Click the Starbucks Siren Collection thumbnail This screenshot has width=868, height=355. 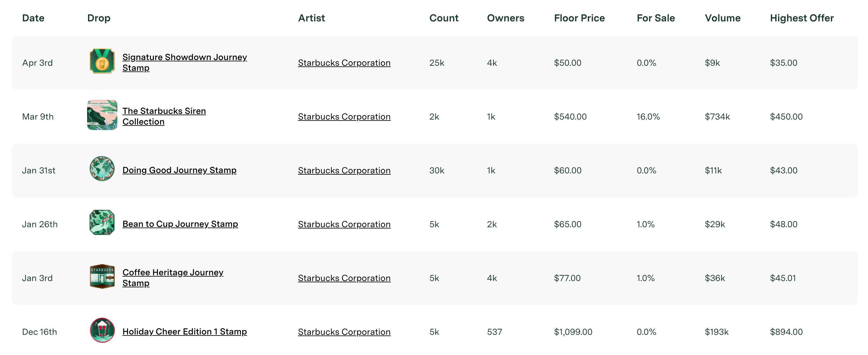click(x=102, y=115)
